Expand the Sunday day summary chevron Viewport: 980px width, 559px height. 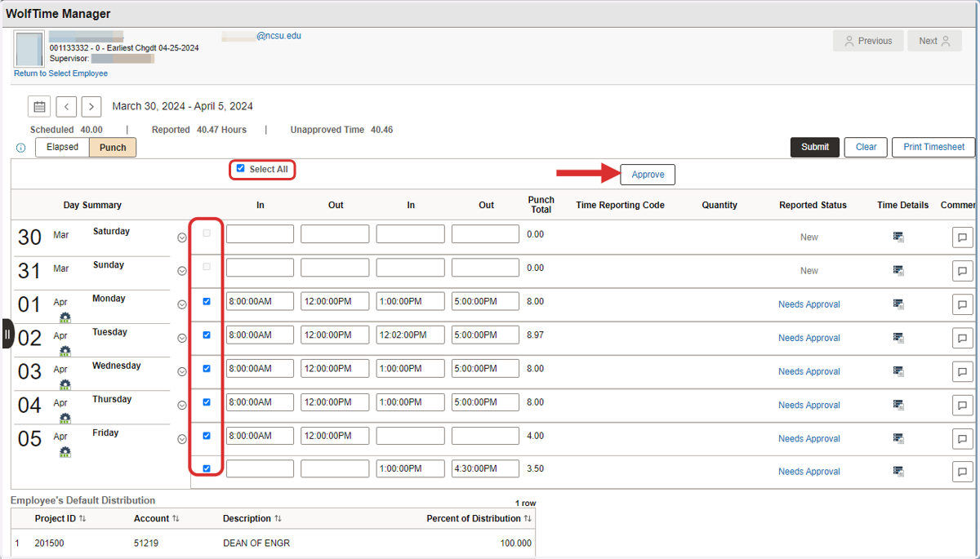tap(182, 271)
